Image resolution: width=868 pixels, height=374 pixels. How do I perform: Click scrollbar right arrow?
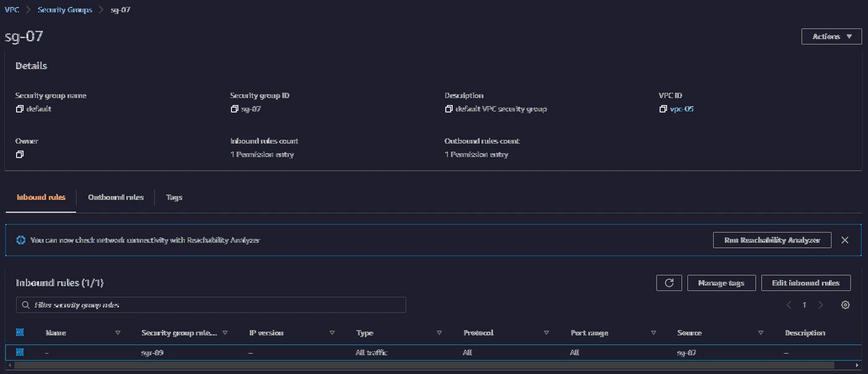click(x=858, y=365)
